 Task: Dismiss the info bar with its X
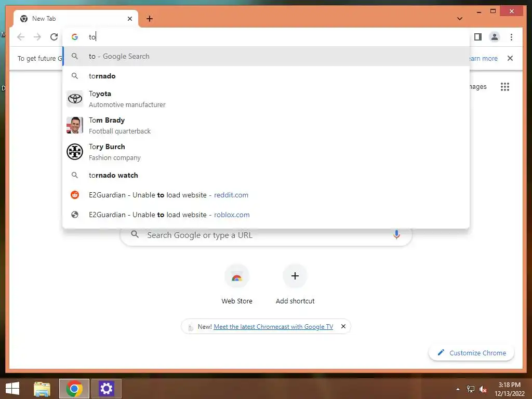tap(510, 58)
